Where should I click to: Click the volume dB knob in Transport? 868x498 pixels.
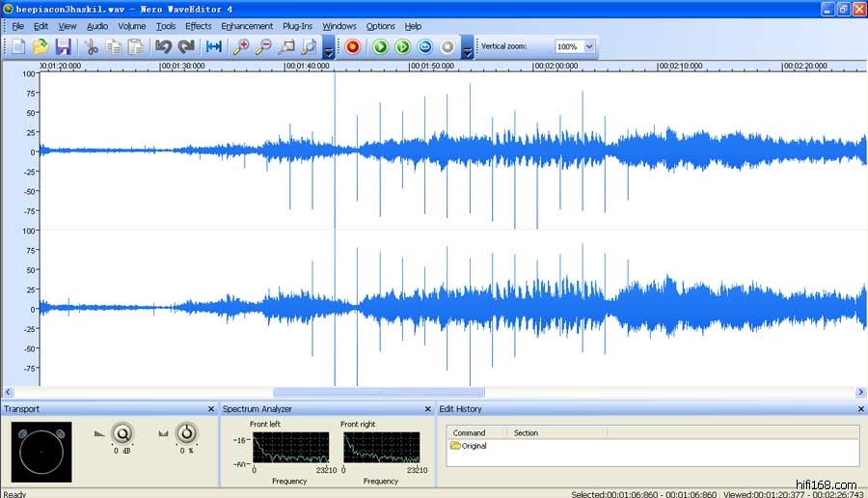pos(122,433)
